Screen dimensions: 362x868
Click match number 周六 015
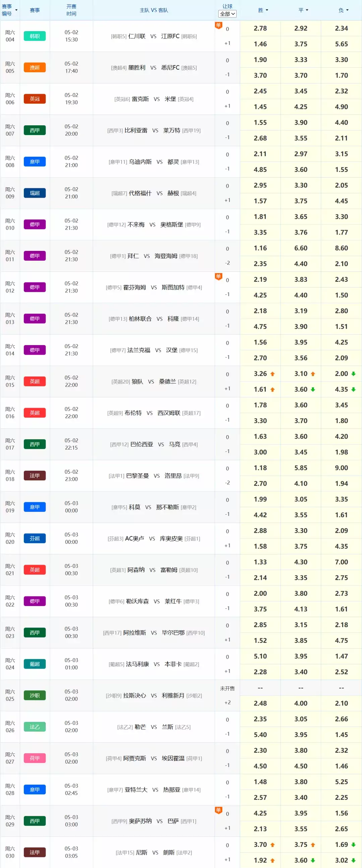10,382
